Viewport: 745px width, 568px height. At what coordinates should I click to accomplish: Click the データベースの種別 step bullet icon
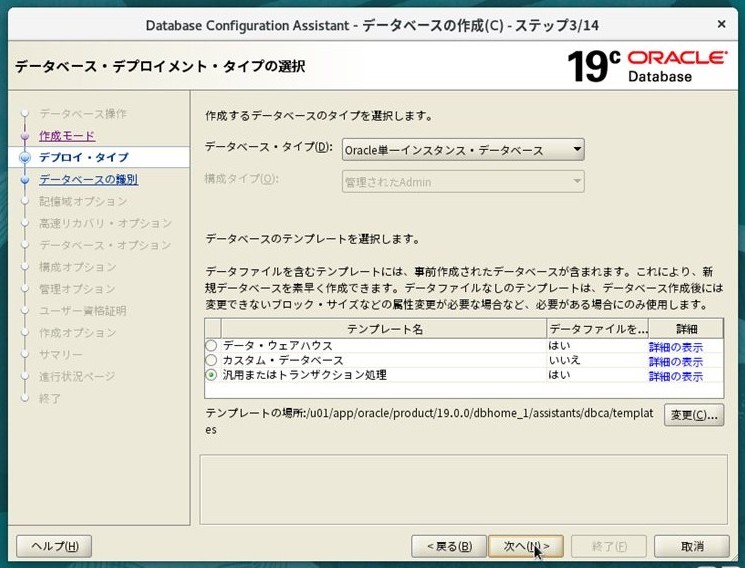click(25, 180)
